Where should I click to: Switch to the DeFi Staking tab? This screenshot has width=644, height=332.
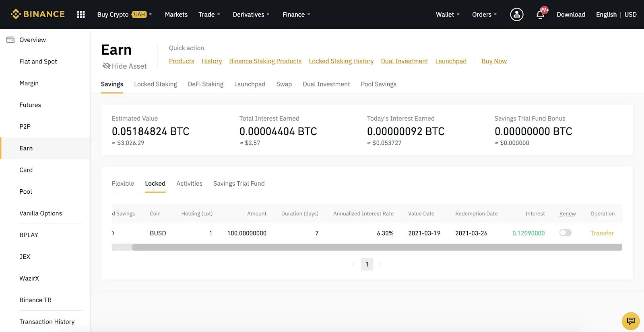click(x=206, y=84)
